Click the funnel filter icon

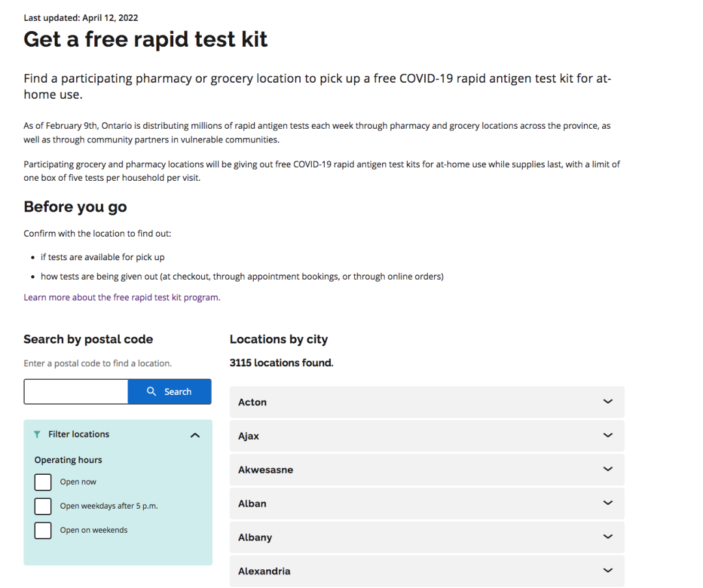point(37,434)
